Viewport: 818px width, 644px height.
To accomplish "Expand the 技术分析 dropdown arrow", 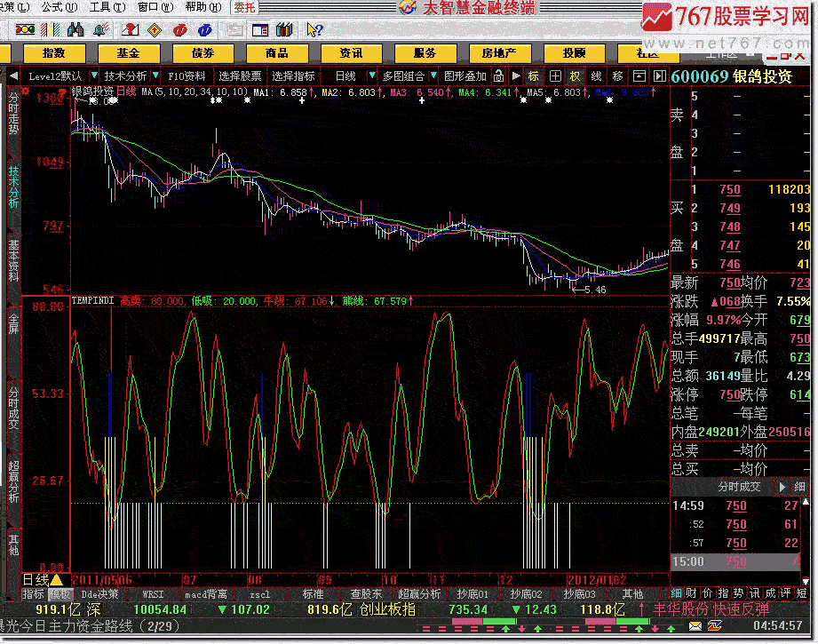I will 155,76.
